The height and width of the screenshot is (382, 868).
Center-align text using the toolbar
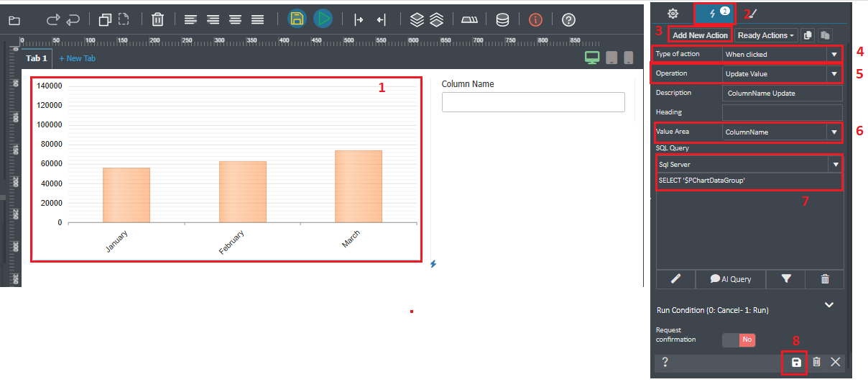[x=235, y=20]
